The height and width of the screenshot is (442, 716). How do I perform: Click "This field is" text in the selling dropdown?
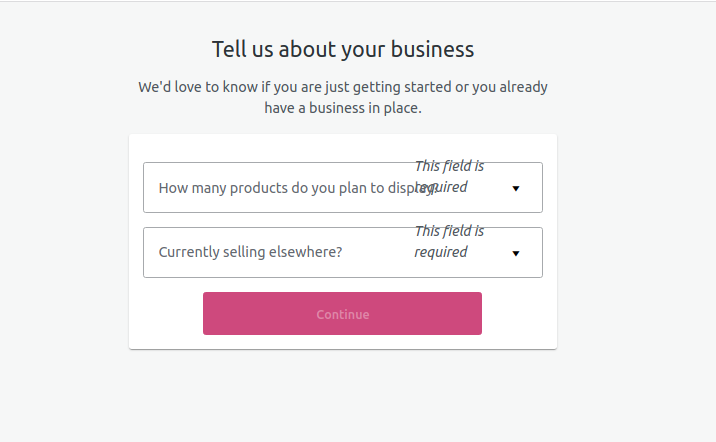click(x=449, y=231)
